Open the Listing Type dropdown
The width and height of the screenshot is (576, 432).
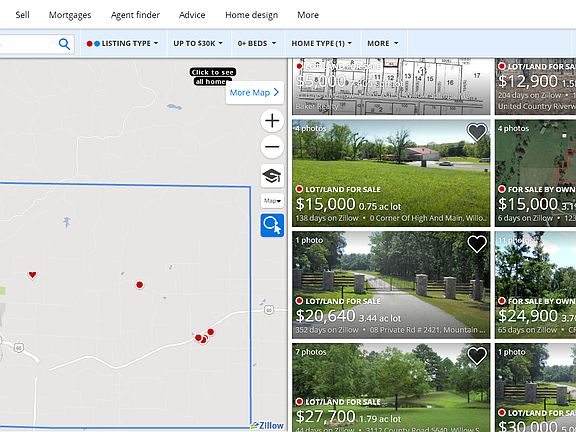tap(122, 43)
